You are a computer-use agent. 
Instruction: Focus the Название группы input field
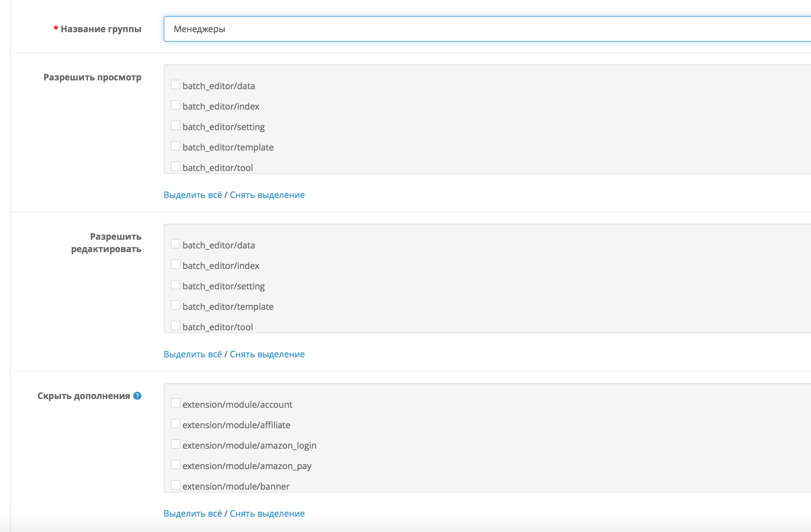coord(487,29)
